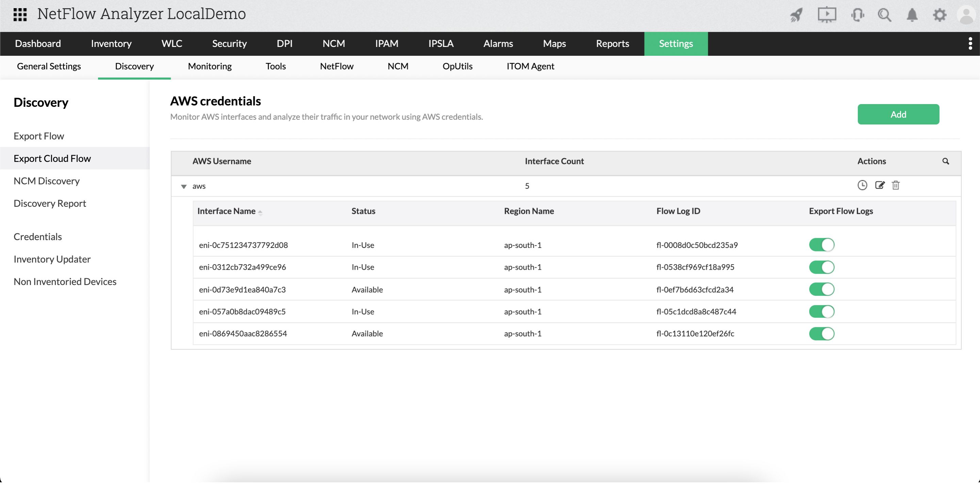Open the user profile avatar
Screen dimensions: 980x485
966,15
